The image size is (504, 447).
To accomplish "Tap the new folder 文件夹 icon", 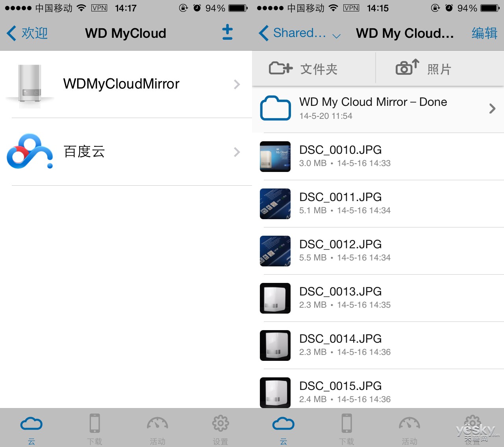I will (281, 68).
